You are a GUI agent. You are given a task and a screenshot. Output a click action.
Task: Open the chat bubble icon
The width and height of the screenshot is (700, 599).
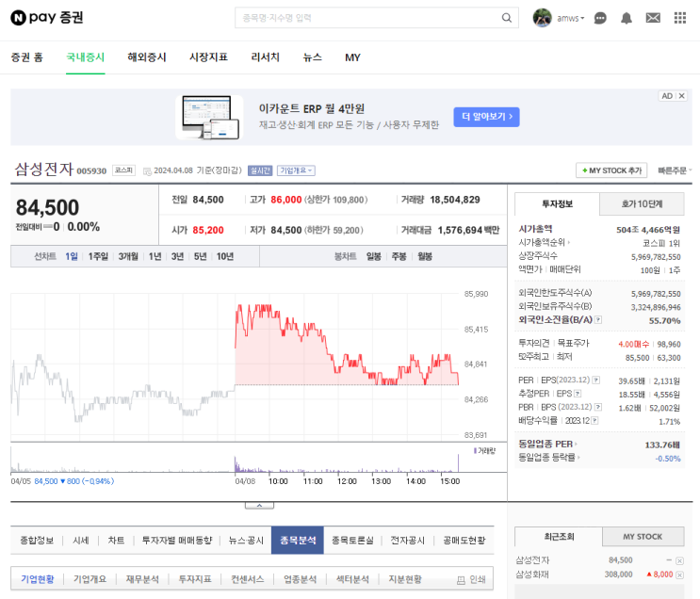click(600, 18)
